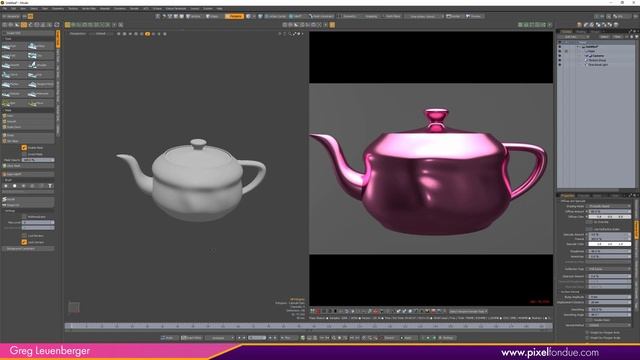
Task: Switch to Edges selection mode
Action: click(213, 16)
